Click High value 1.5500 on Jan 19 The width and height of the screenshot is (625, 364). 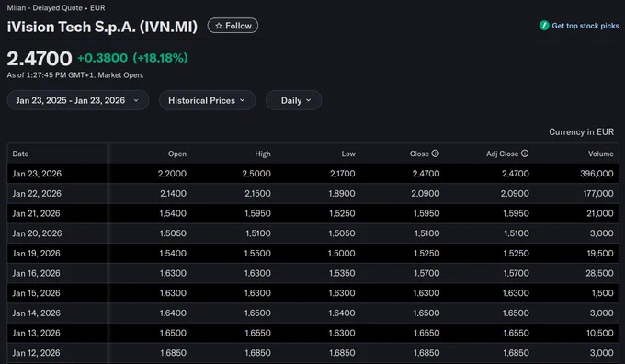(257, 253)
